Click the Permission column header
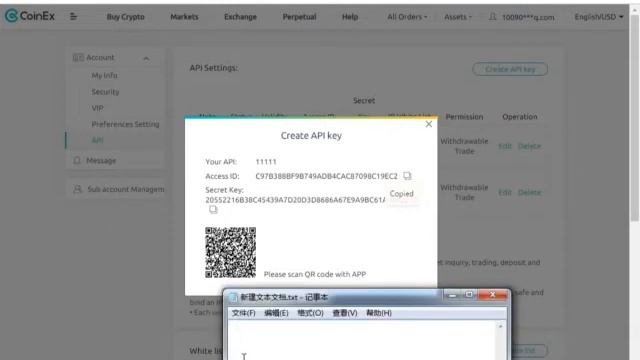The height and width of the screenshot is (360, 640). [464, 117]
